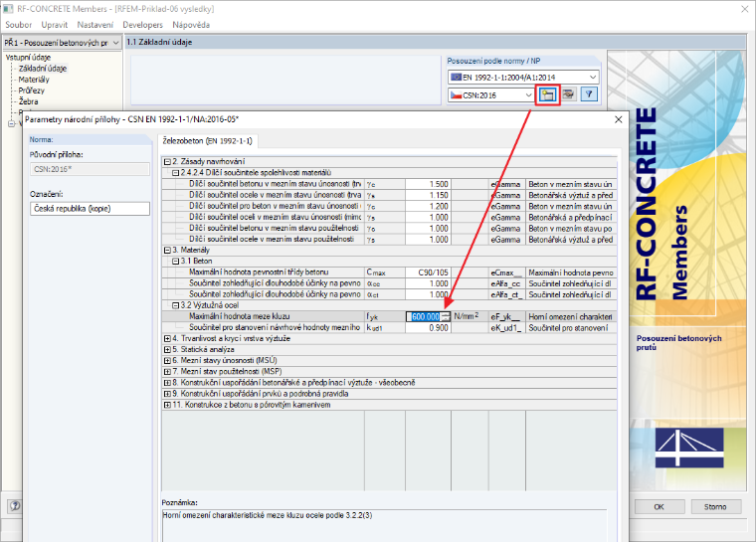This screenshot has width=756, height=542.
Task: Expand section 11. Konstrukce z betonu
Action: tap(167, 406)
